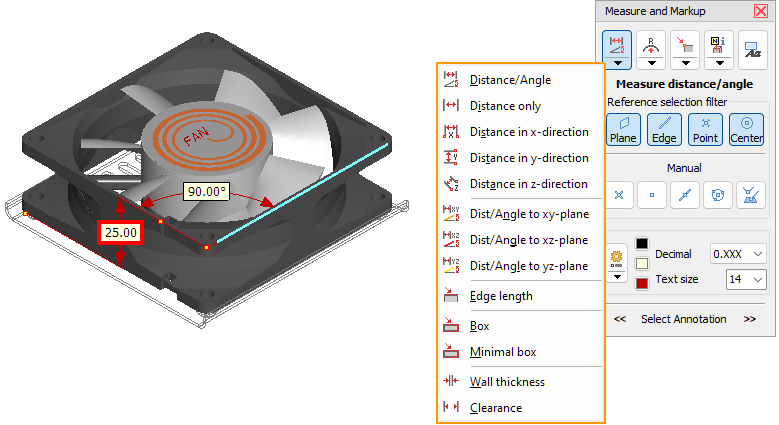The image size is (779, 425).
Task: Toggle the Center selection filter
Action: coord(746,129)
